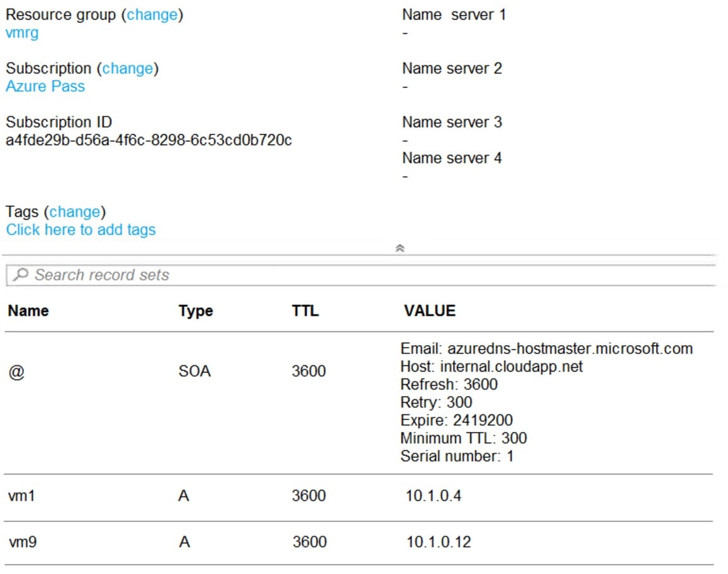Screen dimensions: 728x574
Task: Click the VALUE column header
Action: pyautogui.click(x=428, y=310)
